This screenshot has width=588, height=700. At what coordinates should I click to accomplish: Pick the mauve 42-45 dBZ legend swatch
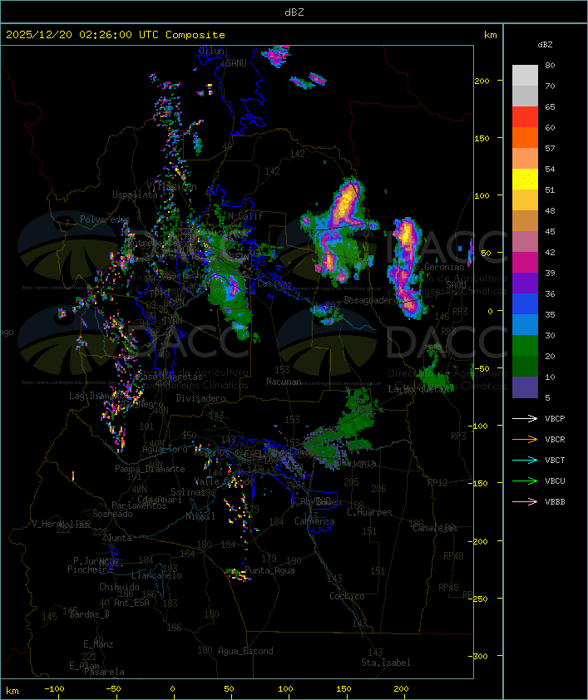(525, 242)
